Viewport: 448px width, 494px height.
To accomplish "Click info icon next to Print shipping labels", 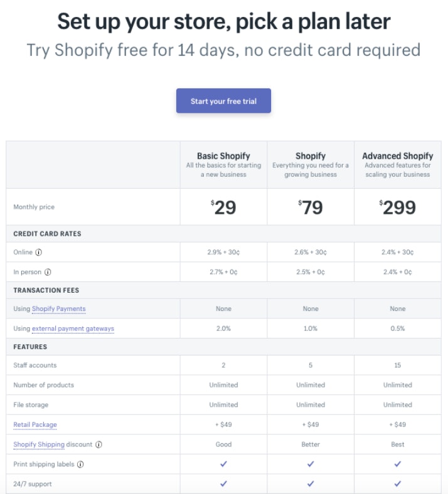I will coord(80,465).
